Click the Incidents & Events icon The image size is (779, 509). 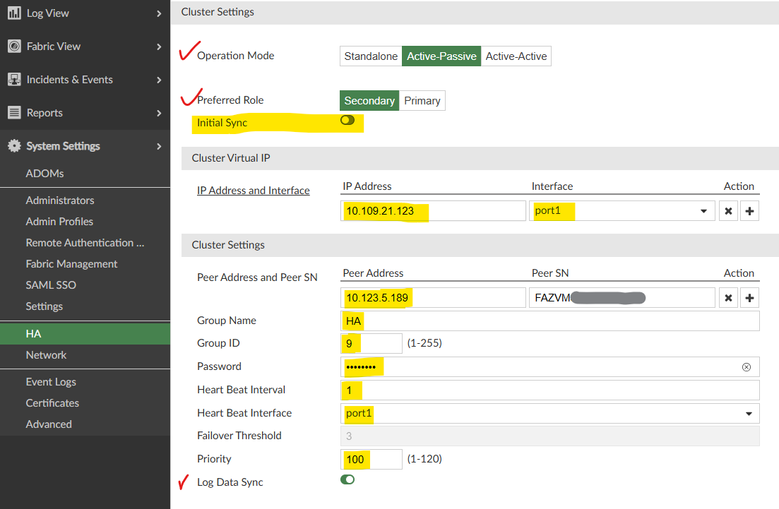14,79
